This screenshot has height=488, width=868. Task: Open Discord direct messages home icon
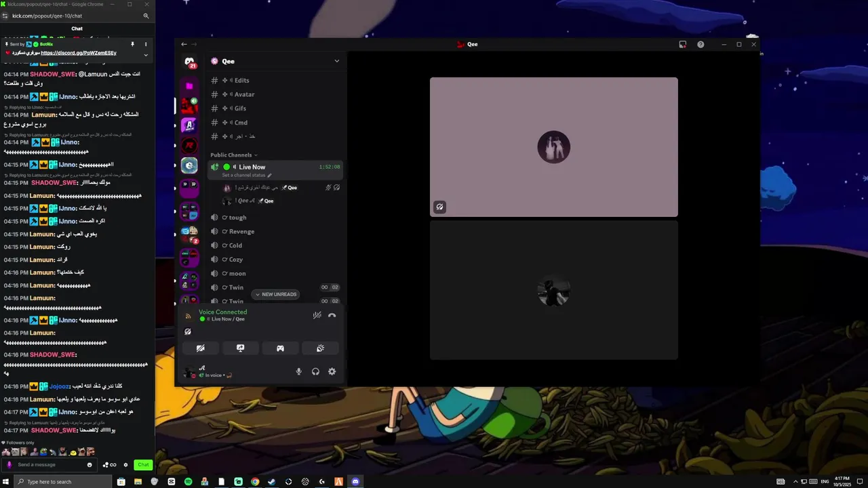click(x=189, y=62)
